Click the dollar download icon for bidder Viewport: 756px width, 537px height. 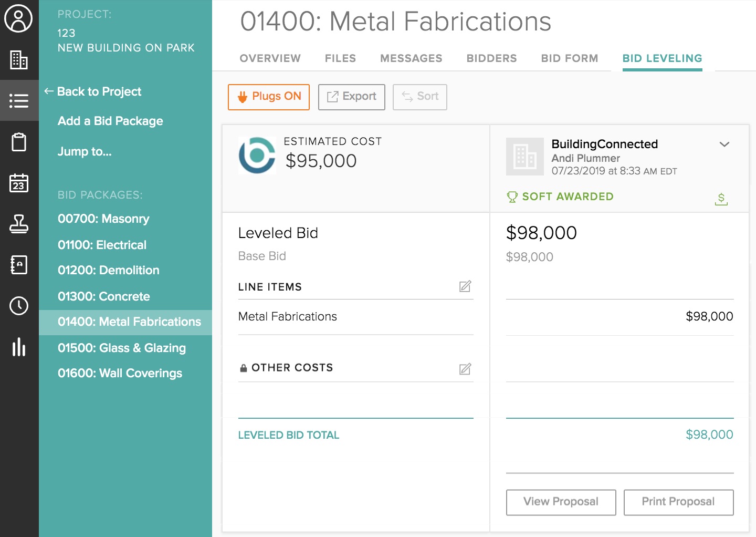point(721,199)
